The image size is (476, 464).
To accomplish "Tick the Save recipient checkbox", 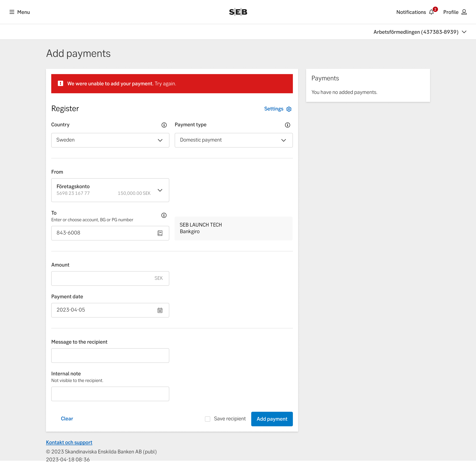I will (208, 419).
